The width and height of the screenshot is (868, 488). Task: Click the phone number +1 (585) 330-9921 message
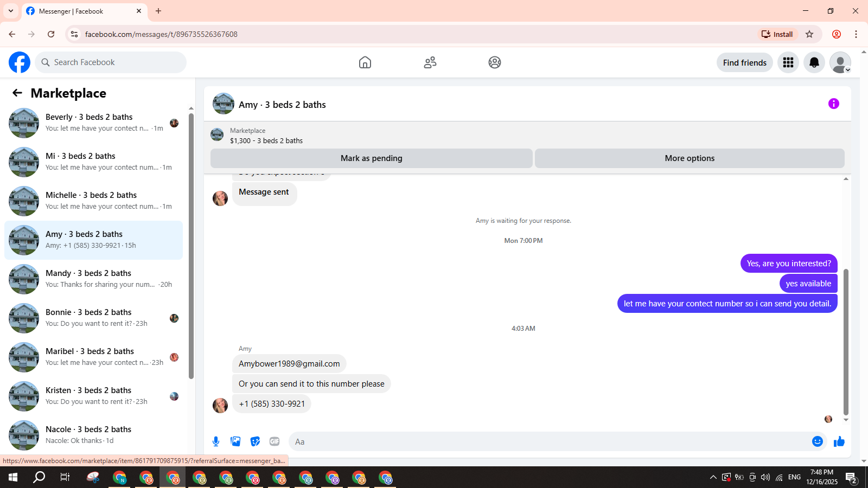click(x=272, y=404)
